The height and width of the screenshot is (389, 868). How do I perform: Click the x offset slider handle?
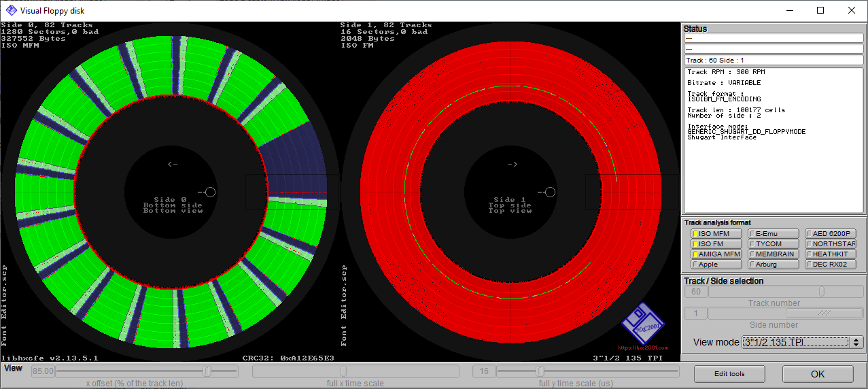tap(207, 371)
